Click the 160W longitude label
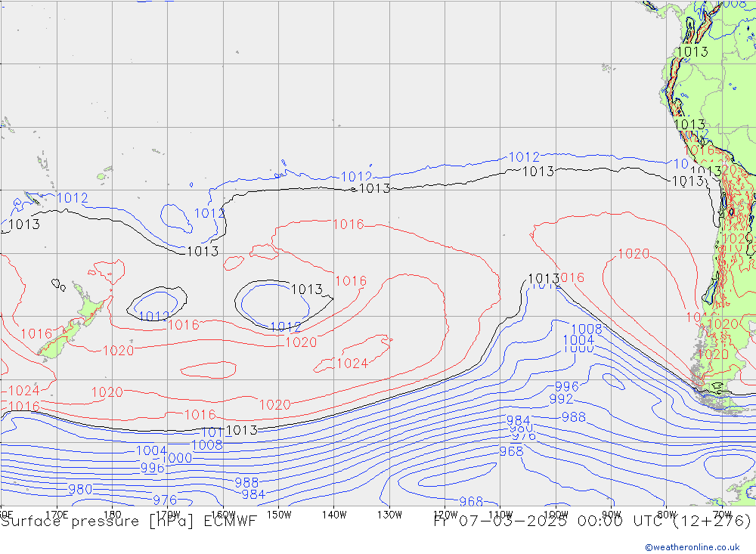 (x=223, y=515)
